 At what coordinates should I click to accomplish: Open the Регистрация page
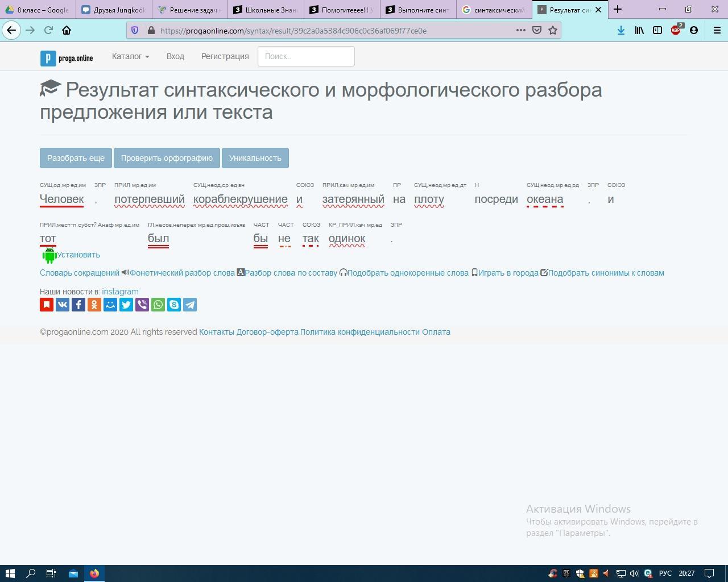pos(225,56)
